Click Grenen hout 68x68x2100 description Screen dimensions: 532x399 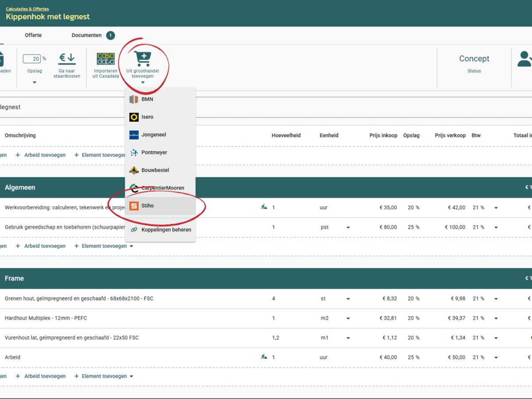click(x=79, y=299)
